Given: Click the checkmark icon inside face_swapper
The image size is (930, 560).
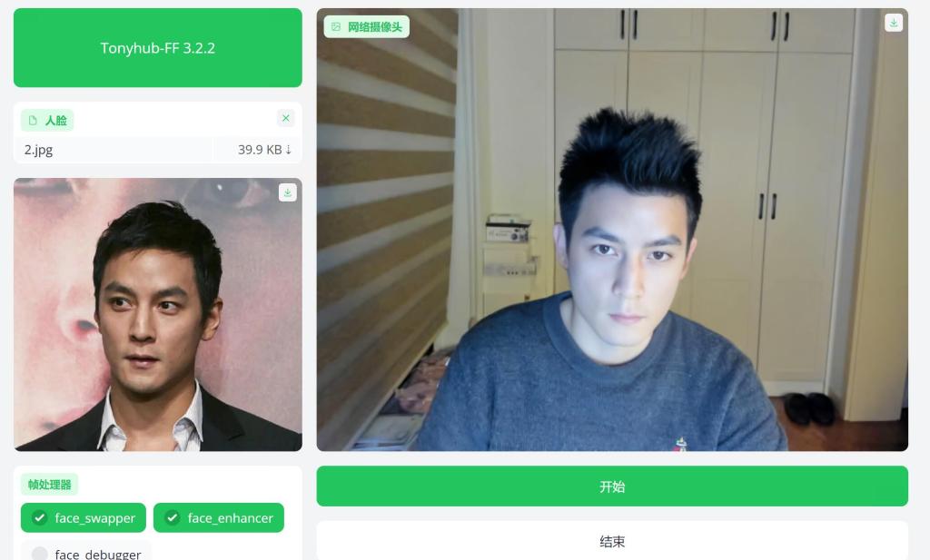Looking at the screenshot, I should (x=39, y=518).
